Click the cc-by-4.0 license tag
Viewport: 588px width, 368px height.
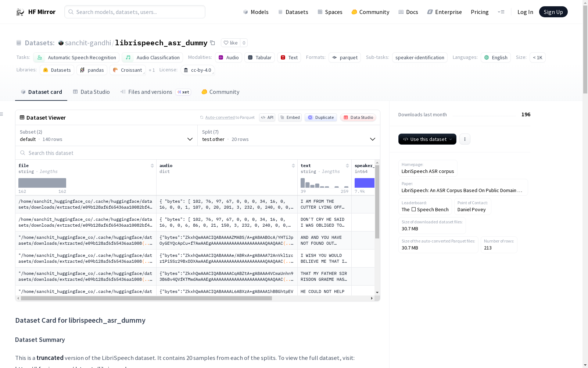tap(198, 70)
